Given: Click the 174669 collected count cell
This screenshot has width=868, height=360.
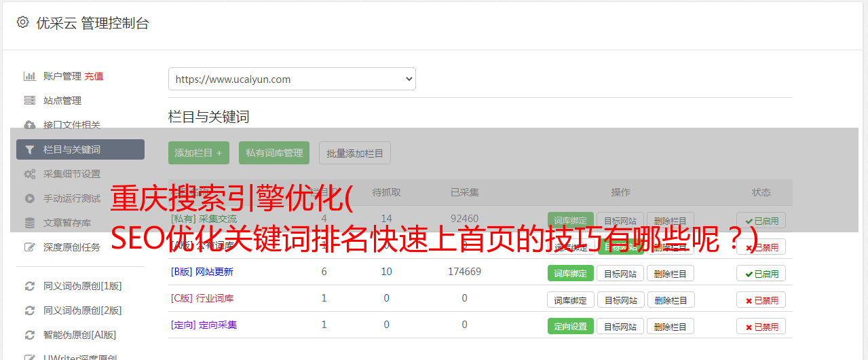Looking at the screenshot, I should click(x=465, y=272).
